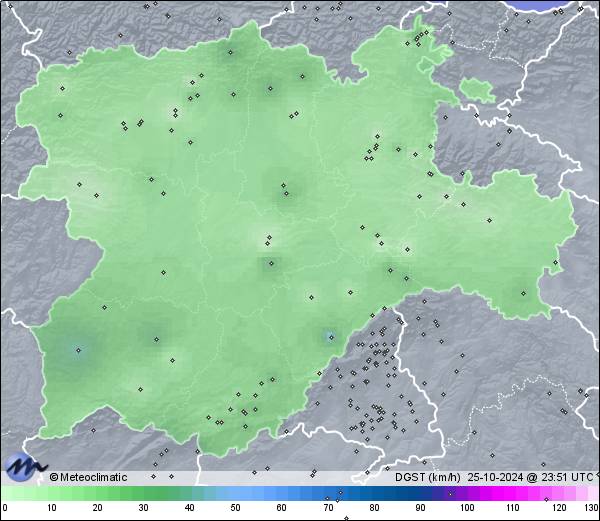Click the 30 value on legend scale
This screenshot has height=521, width=600.
click(144, 509)
